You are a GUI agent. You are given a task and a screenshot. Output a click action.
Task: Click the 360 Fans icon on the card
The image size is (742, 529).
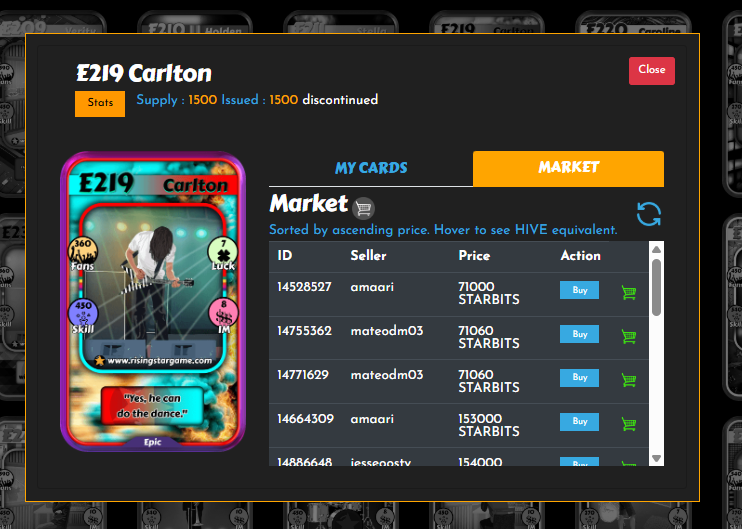point(83,252)
